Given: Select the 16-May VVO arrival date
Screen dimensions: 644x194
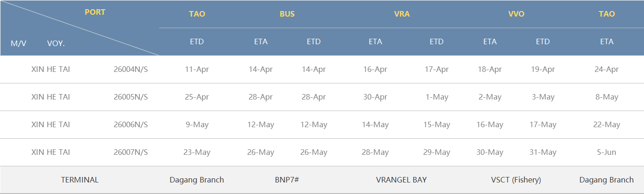Looking at the screenshot, I should (490, 125).
